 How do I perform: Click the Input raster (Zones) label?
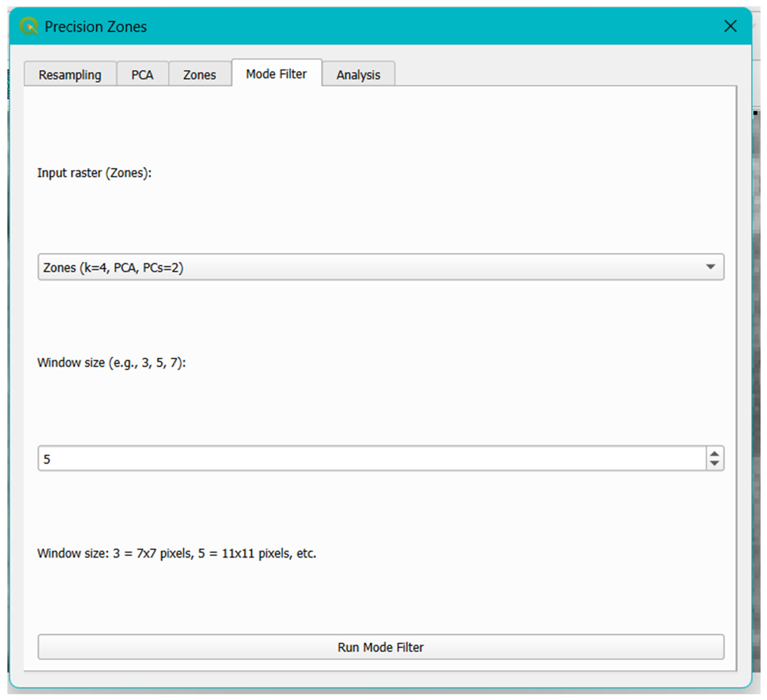tap(94, 173)
